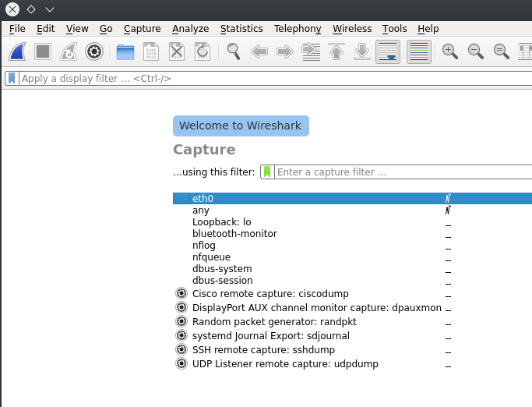The width and height of the screenshot is (532, 407).
Task: Select the bluetooth-monitor interface
Action: click(x=353, y=234)
